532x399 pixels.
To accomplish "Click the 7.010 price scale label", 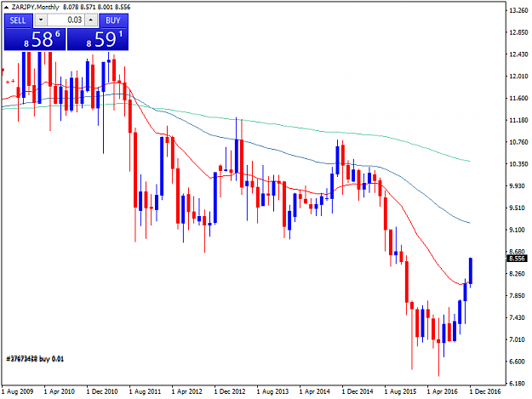I will point(518,339).
